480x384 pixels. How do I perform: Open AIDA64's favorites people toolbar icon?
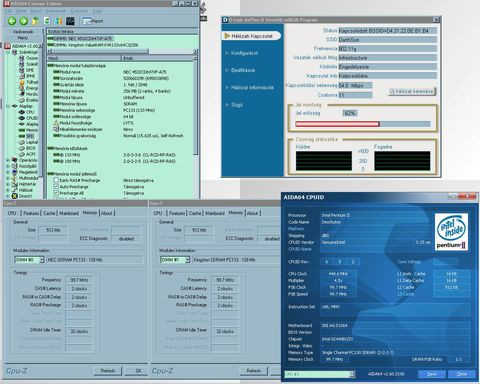tap(59, 21)
